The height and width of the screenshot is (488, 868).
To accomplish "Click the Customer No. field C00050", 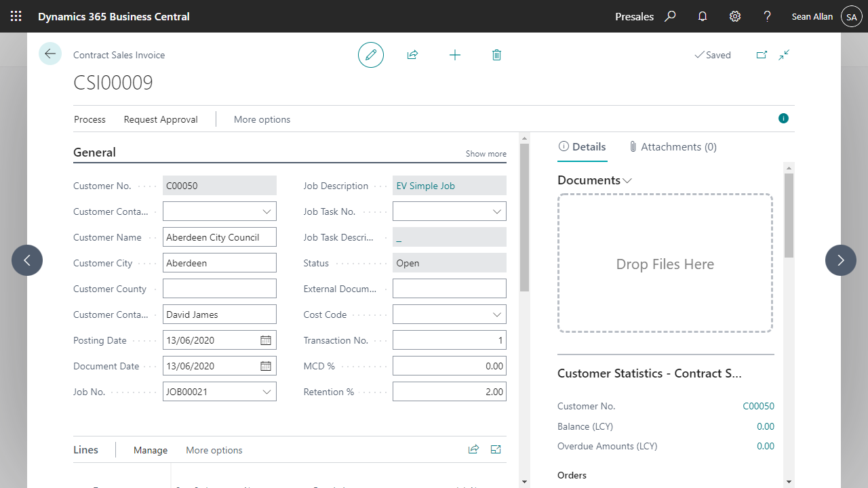I will 220,186.
